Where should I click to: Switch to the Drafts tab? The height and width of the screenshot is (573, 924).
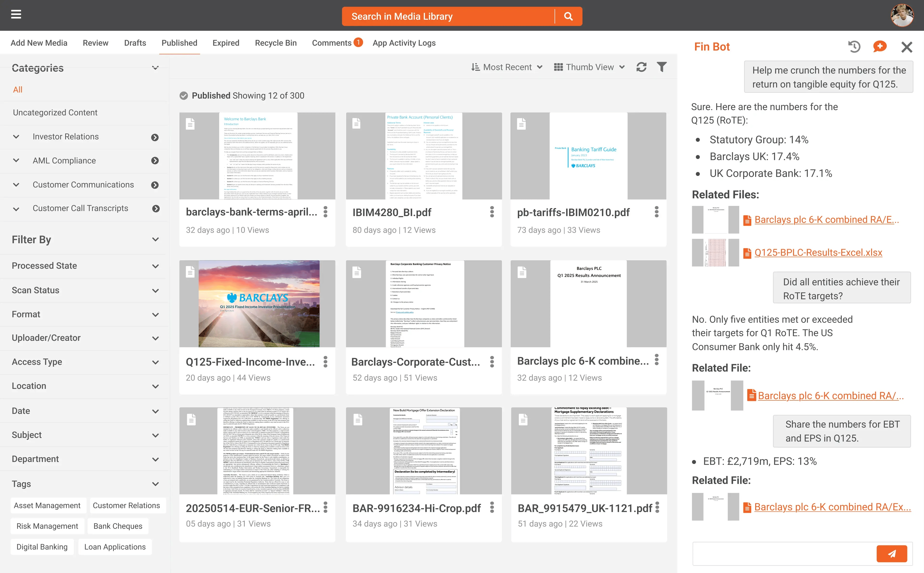pyautogui.click(x=135, y=43)
